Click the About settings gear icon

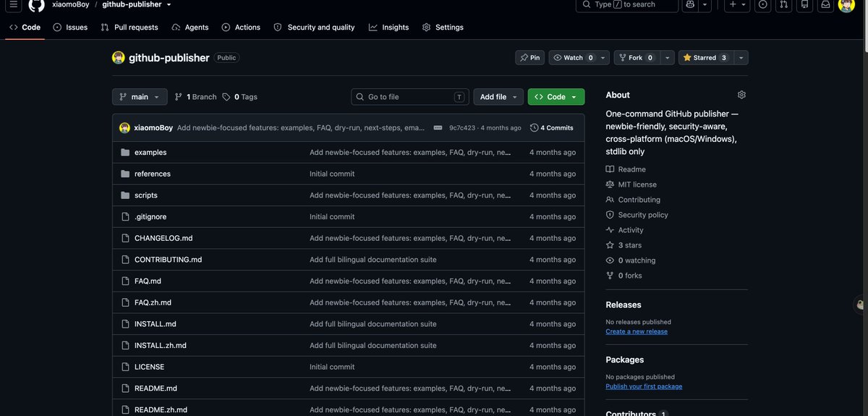741,95
